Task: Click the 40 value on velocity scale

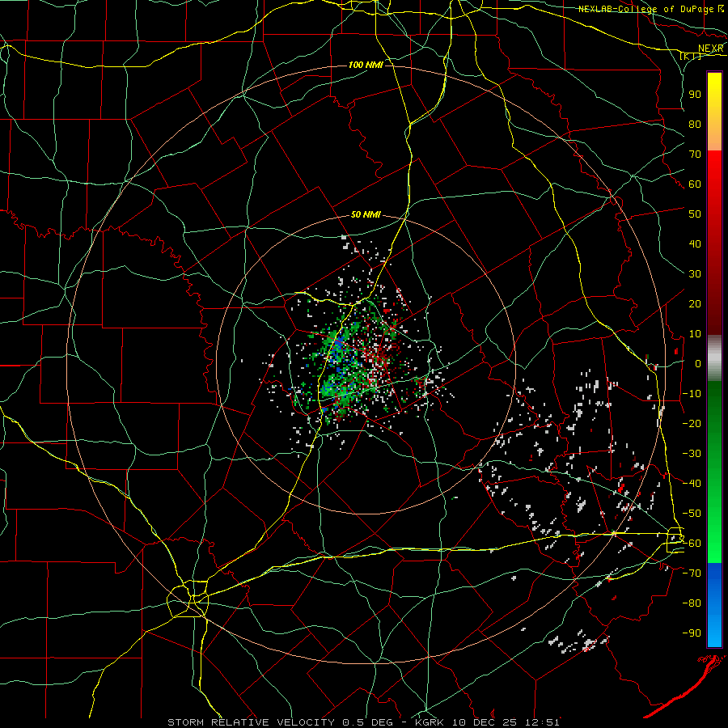Action: (x=695, y=243)
